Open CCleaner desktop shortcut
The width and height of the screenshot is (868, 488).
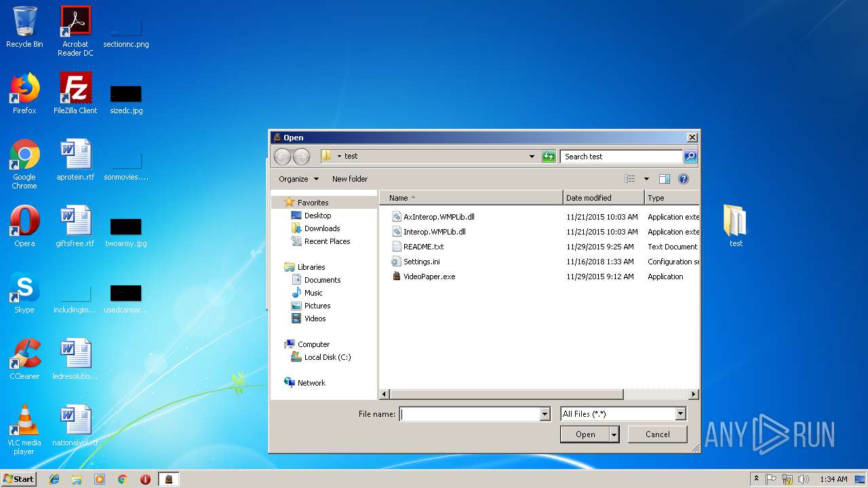(24, 359)
